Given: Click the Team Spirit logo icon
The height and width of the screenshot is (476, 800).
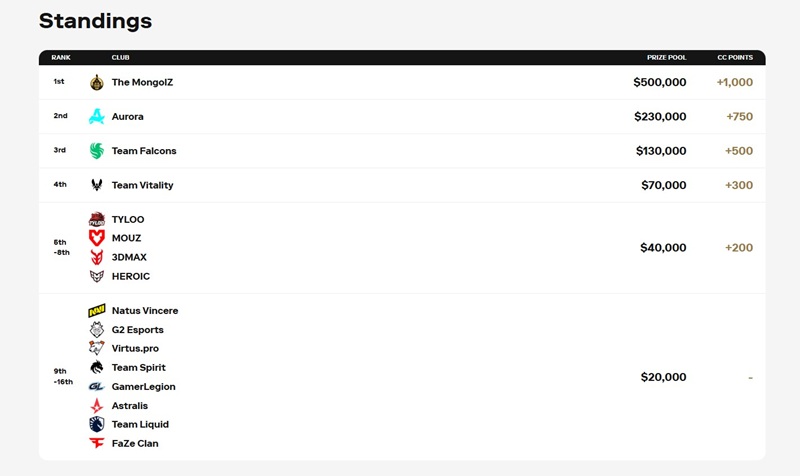Looking at the screenshot, I should click(x=97, y=367).
